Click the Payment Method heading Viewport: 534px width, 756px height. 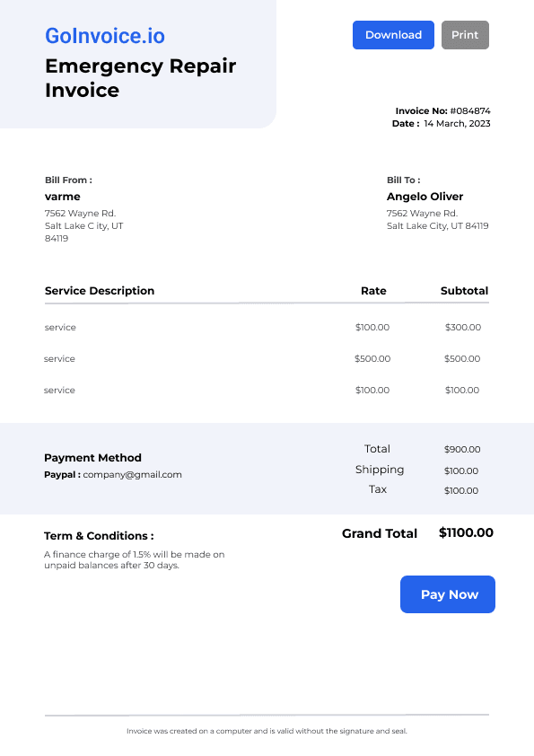(92, 458)
